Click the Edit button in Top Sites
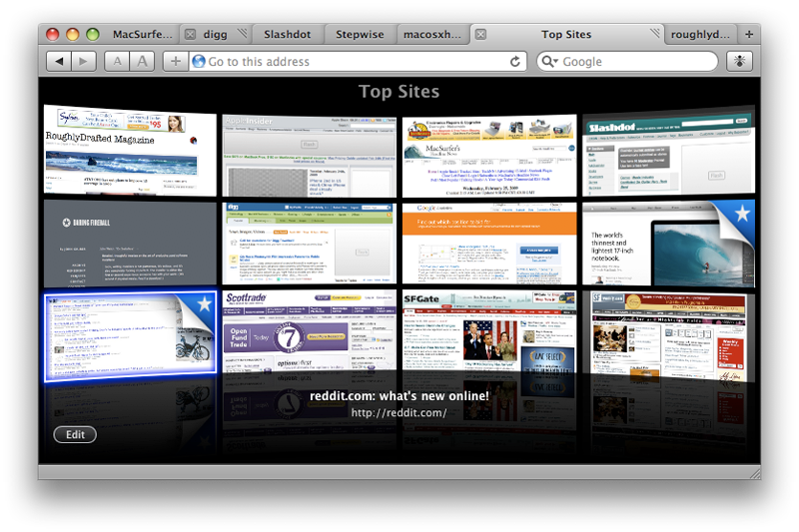Viewport: 799px width, 532px height. click(75, 434)
